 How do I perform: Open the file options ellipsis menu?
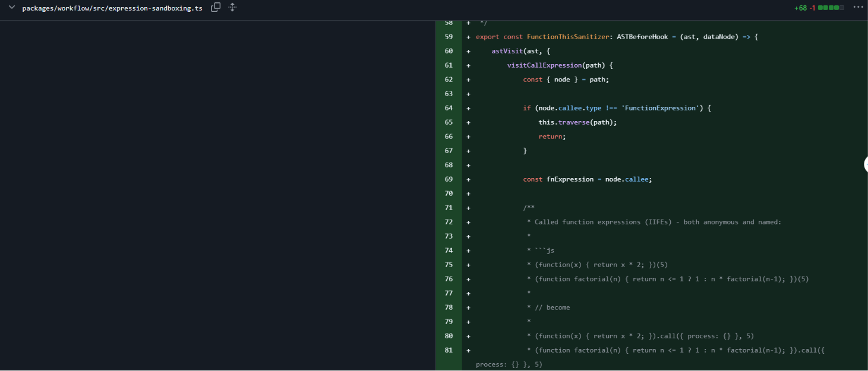[857, 8]
